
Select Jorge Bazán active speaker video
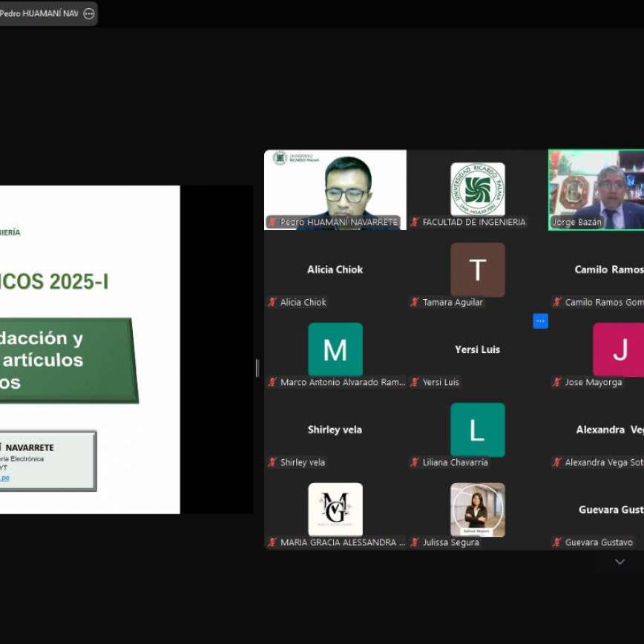pos(596,185)
